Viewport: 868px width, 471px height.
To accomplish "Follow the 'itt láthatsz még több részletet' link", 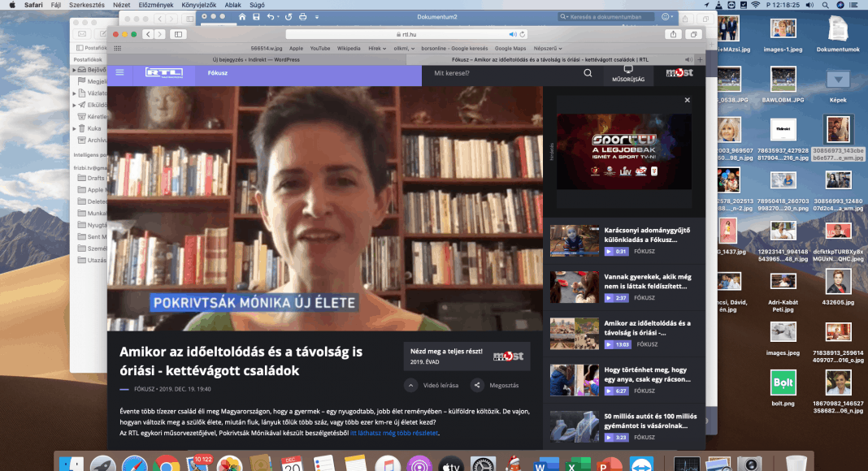I will click(394, 433).
